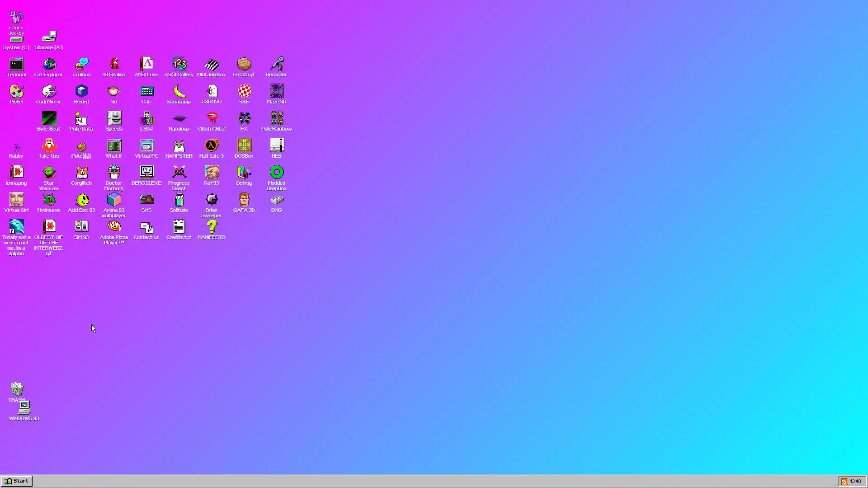Screen dimensions: 868x488
Task: Select the Solitude card game icon
Action: [179, 200]
